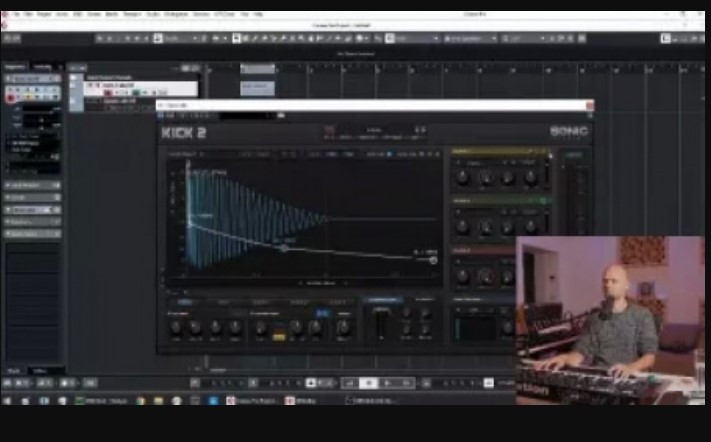This screenshot has height=442, width=711.
Task: Select the Range Selection tool next to the Object Selection tool
Action: click(245, 39)
